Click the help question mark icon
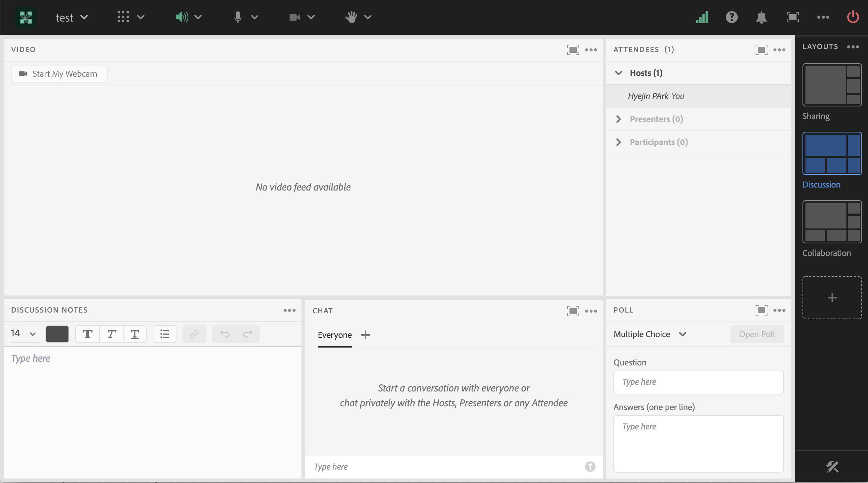This screenshot has width=868, height=483. click(x=731, y=17)
